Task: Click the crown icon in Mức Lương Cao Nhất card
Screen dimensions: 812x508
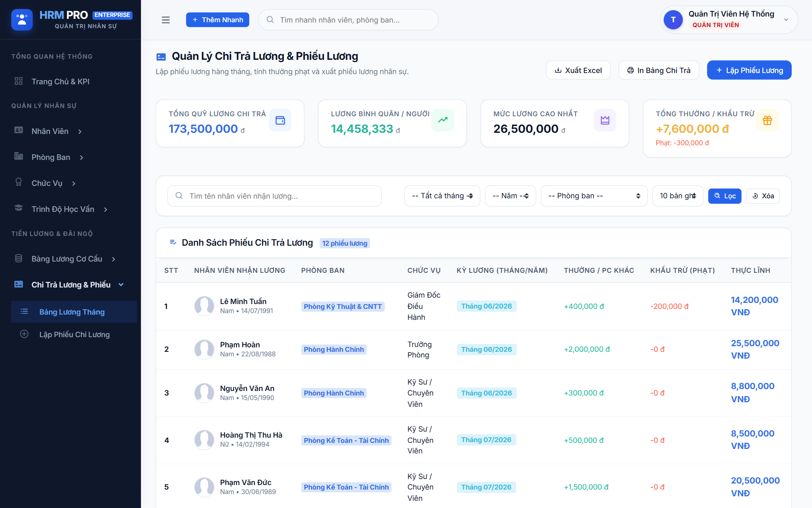Action: tap(605, 120)
